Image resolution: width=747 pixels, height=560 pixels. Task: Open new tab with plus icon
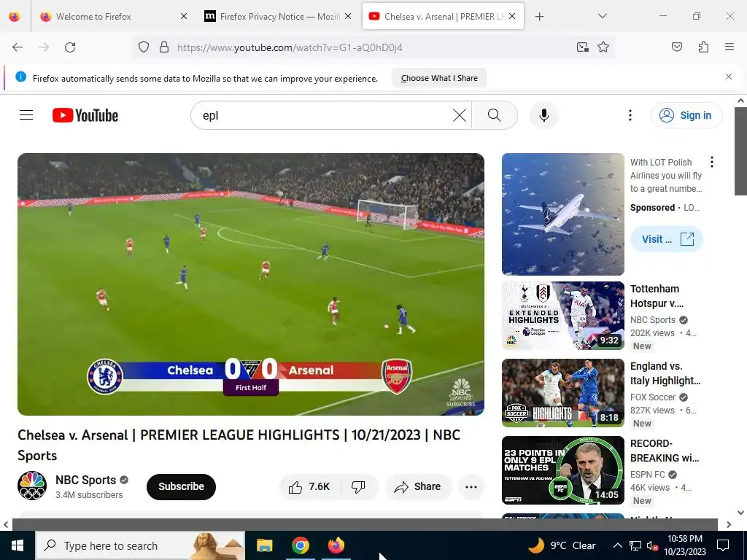539,17
